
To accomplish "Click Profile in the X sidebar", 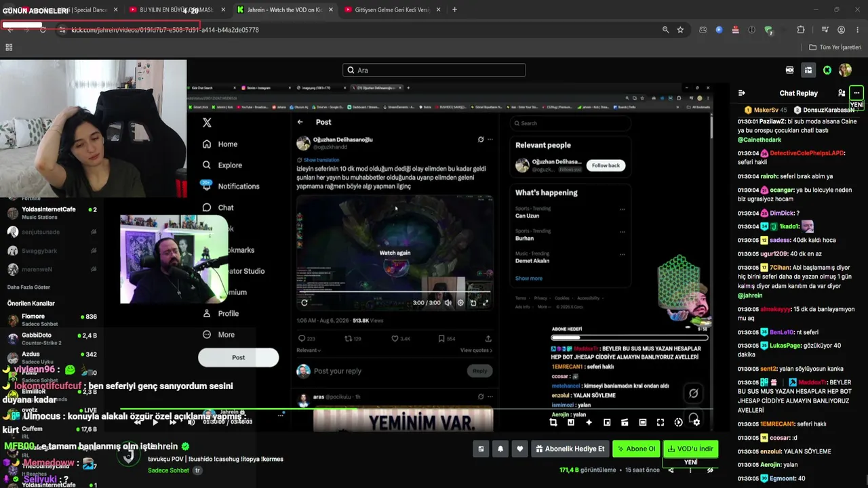I will pyautogui.click(x=220, y=313).
